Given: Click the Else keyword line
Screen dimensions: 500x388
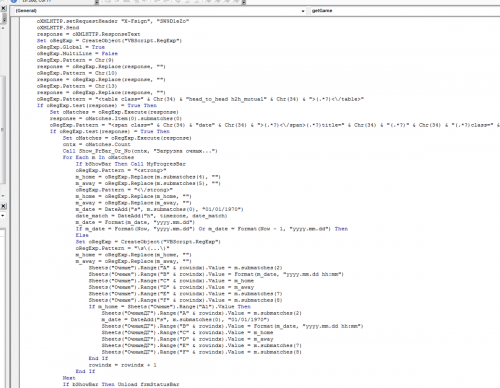Looking at the screenshot, I should [x=82, y=235].
